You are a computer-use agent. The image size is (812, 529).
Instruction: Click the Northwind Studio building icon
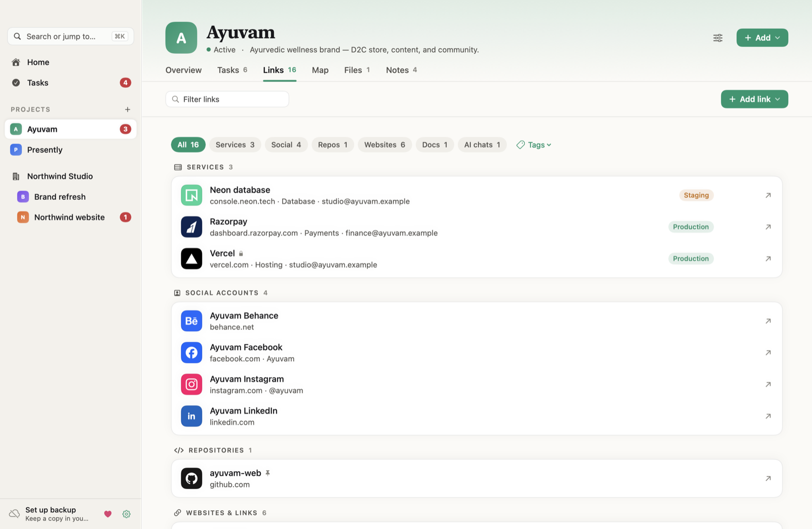tap(16, 177)
